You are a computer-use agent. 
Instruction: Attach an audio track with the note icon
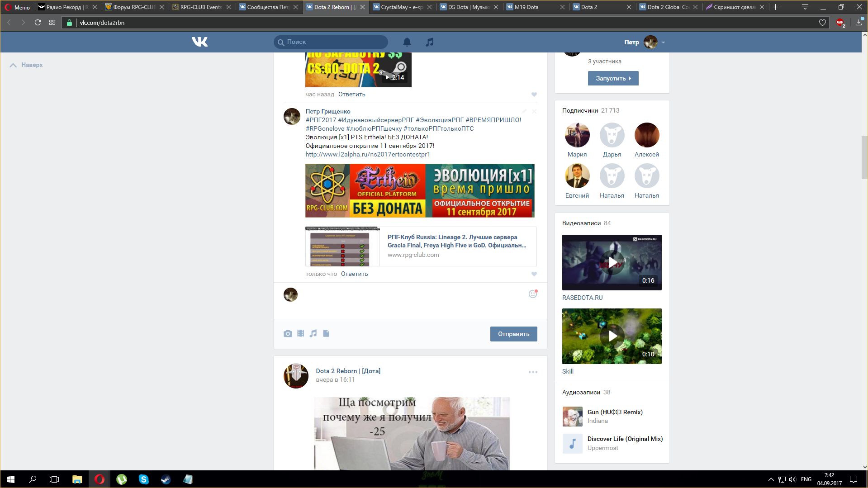click(313, 333)
